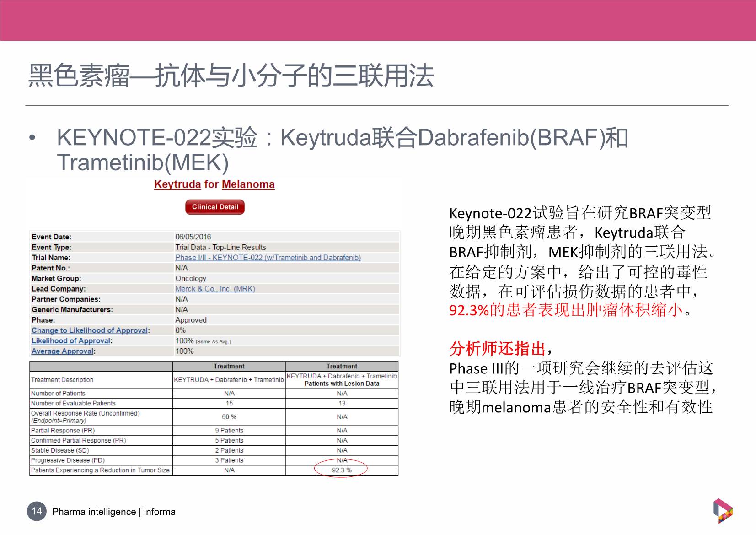The height and width of the screenshot is (535, 756).
Task: Select the 2 Patients stable disease cell
Action: pos(229,450)
